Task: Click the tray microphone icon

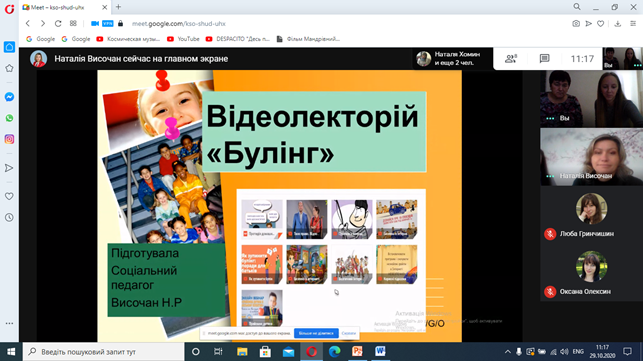Action: [x=519, y=352]
